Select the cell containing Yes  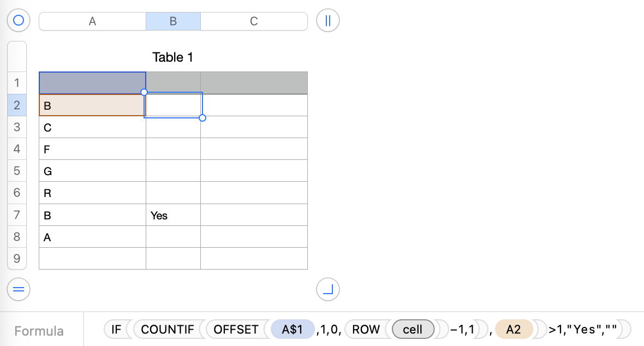click(173, 216)
